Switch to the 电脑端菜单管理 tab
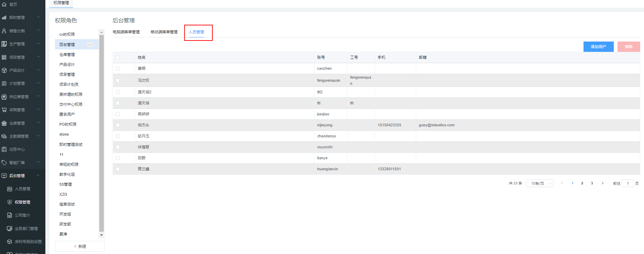The image size is (644, 254). [x=126, y=32]
